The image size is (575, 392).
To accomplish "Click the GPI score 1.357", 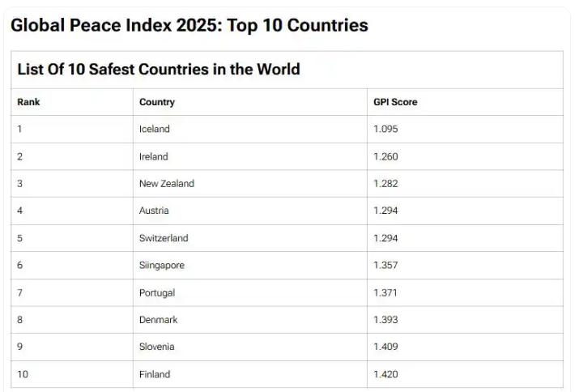I will click(385, 265).
